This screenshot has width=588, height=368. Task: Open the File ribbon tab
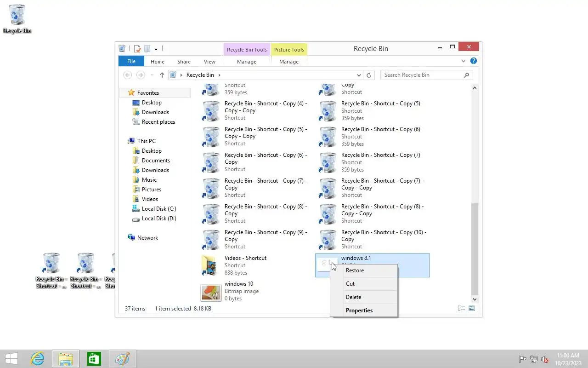point(131,61)
